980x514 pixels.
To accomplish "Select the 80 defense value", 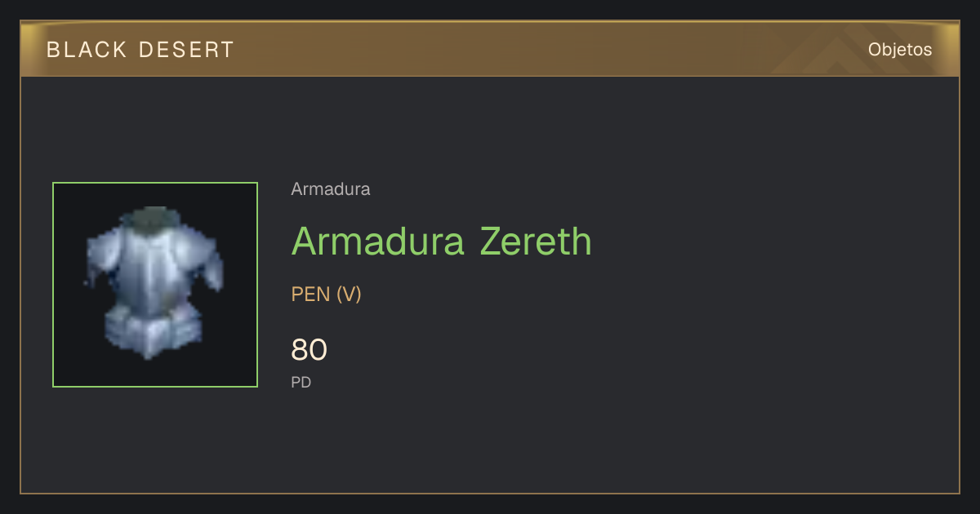I will tap(310, 350).
